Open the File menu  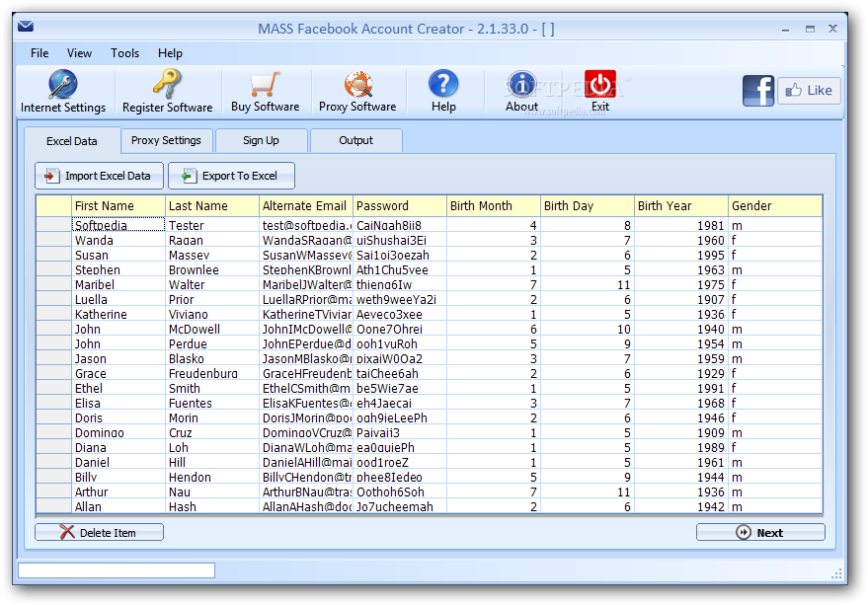point(39,53)
